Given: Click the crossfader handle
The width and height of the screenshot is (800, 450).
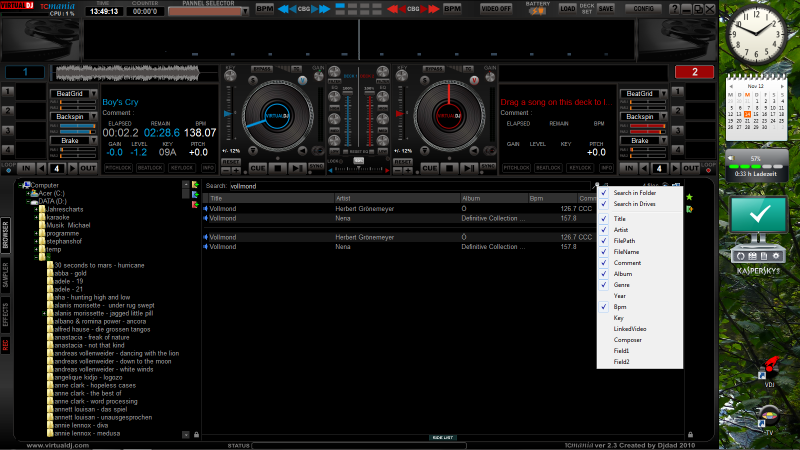Looking at the screenshot, I should (359, 161).
